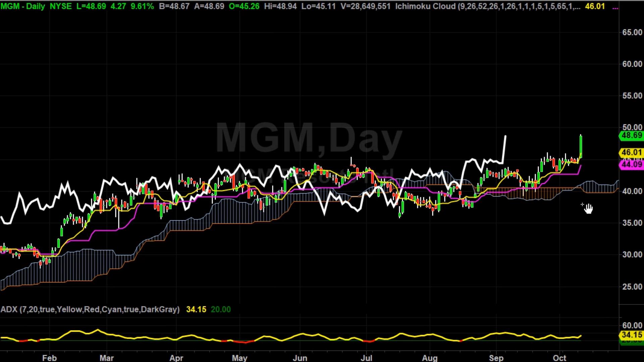Click the Oct label on time axis
Image resolution: width=644 pixels, height=362 pixels.
pyautogui.click(x=559, y=358)
